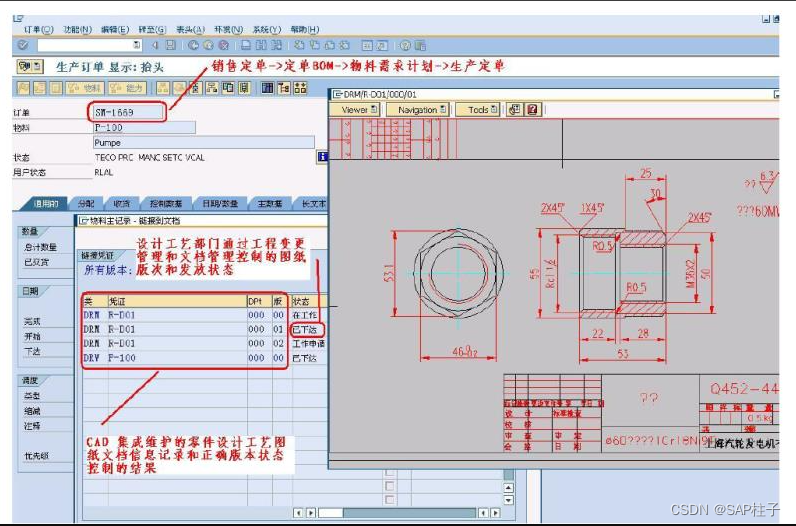
Task: Switch to the 日期/数量 tab
Action: coord(220,204)
